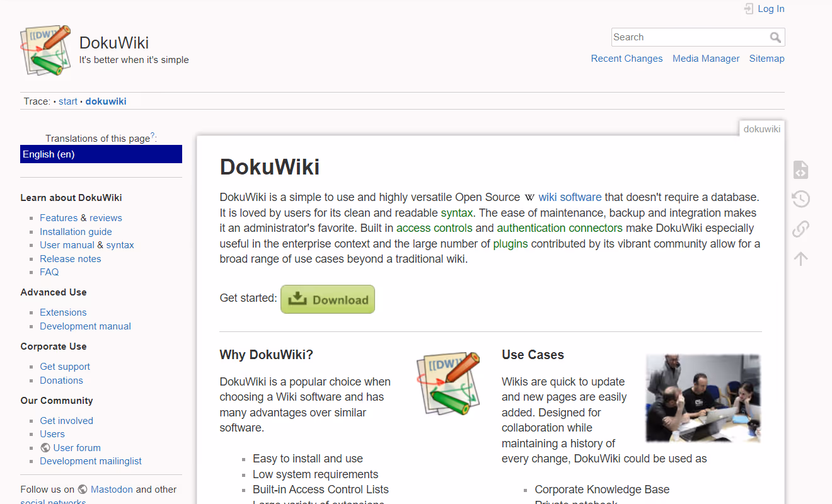
Task: Click the Low system requirements item
Action: tap(316, 474)
